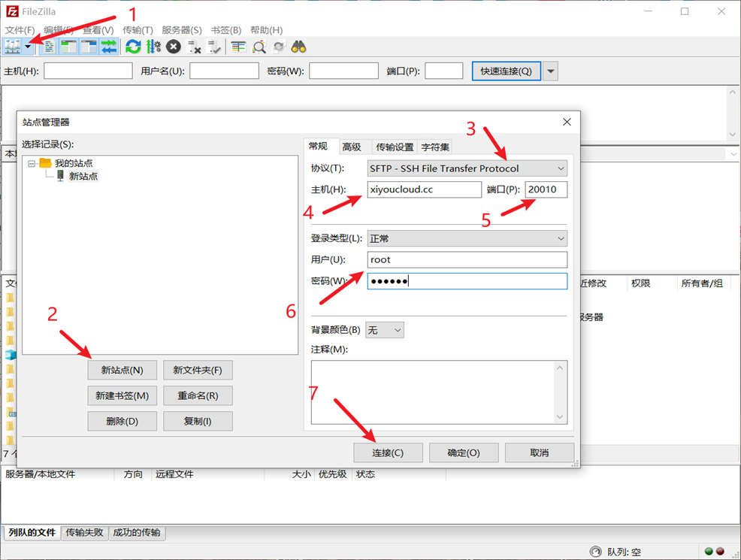This screenshot has width=741, height=560.
Task: Switch to the 常规 tab
Action: coord(318,147)
